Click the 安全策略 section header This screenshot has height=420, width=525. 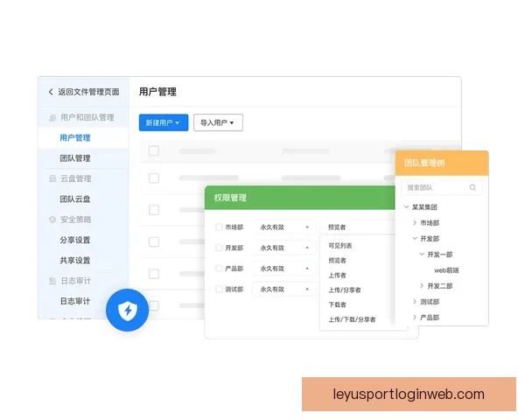click(x=75, y=220)
